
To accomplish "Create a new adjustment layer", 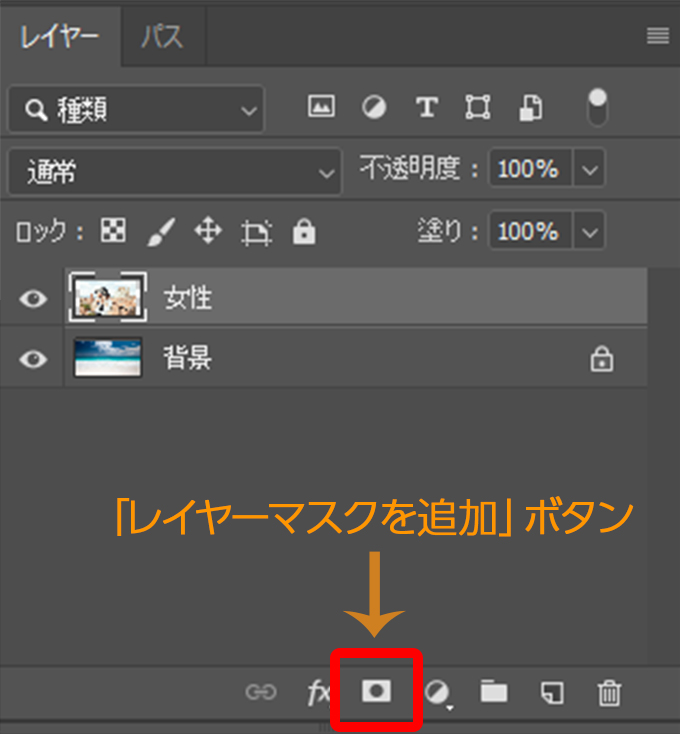I will point(435,692).
